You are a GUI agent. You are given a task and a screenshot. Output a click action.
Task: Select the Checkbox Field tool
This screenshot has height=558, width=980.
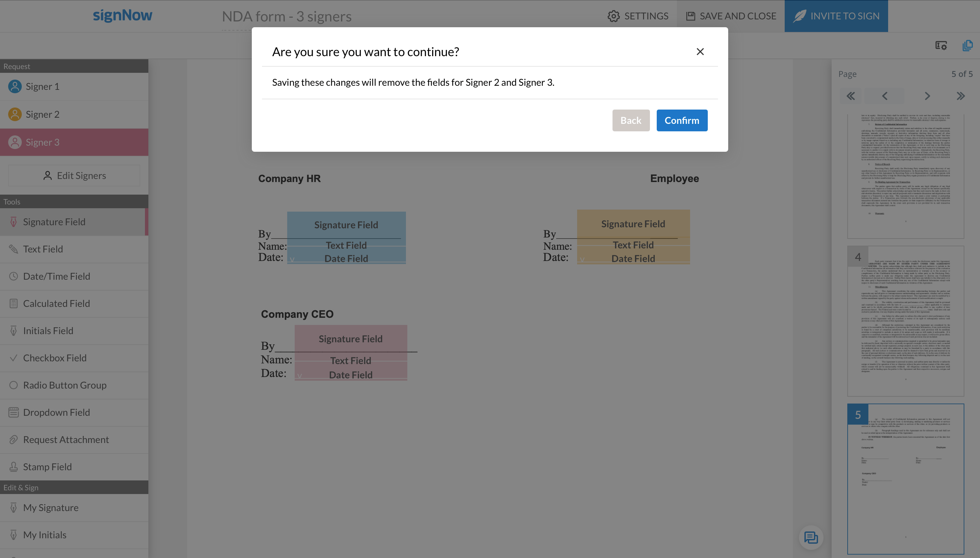click(x=54, y=358)
